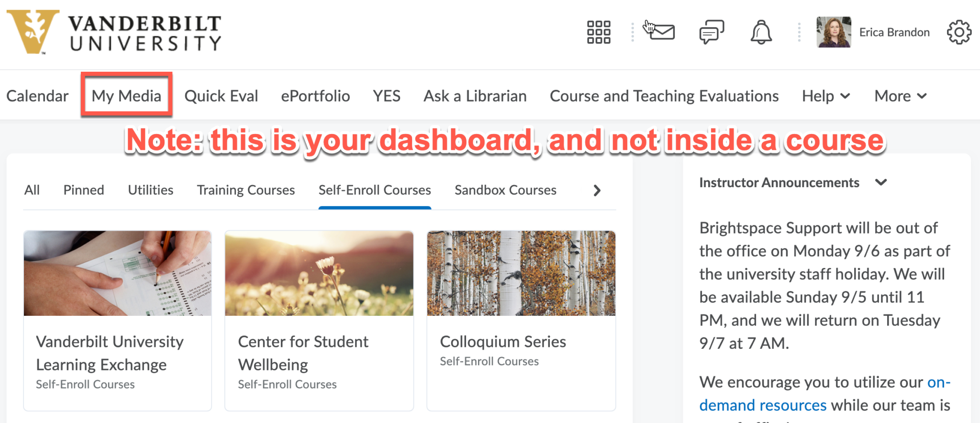Open My Media from the navigation bar
This screenshot has height=423, width=980.
(126, 95)
